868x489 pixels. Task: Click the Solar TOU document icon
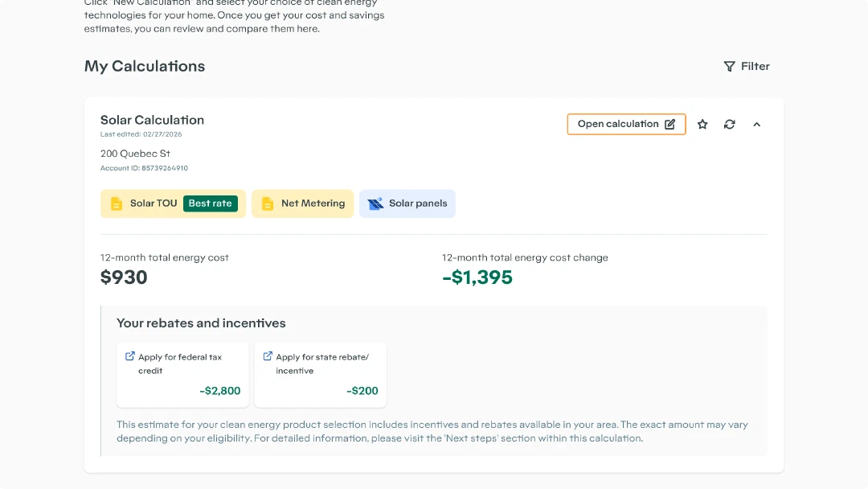tap(117, 203)
